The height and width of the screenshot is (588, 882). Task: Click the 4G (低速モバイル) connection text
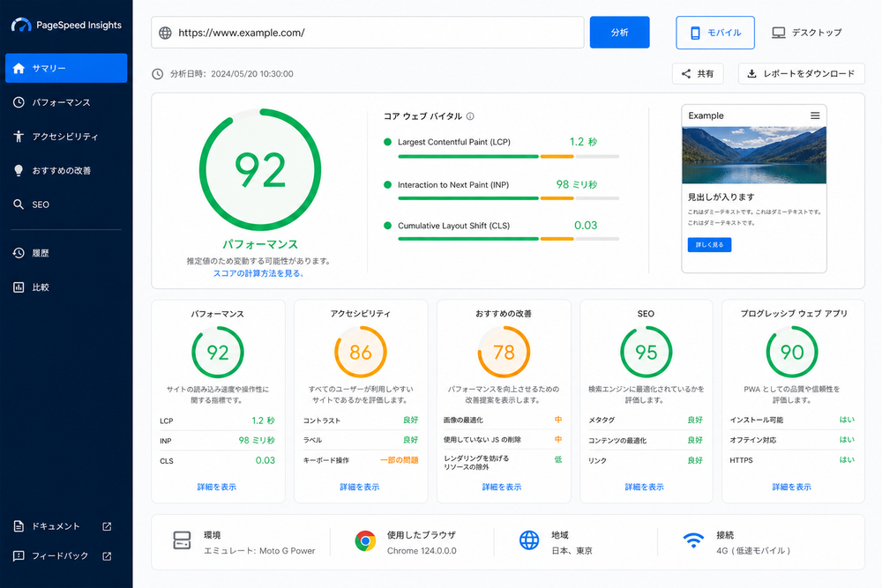[x=753, y=551]
